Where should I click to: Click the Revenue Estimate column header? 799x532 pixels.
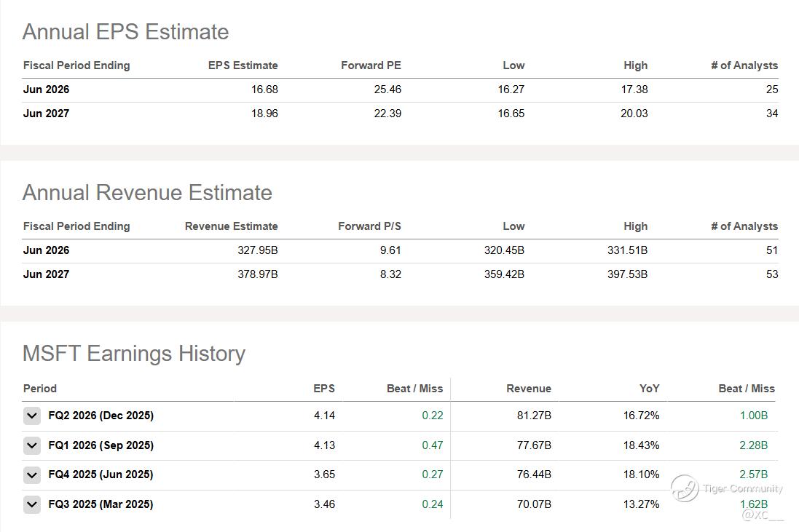(x=231, y=226)
